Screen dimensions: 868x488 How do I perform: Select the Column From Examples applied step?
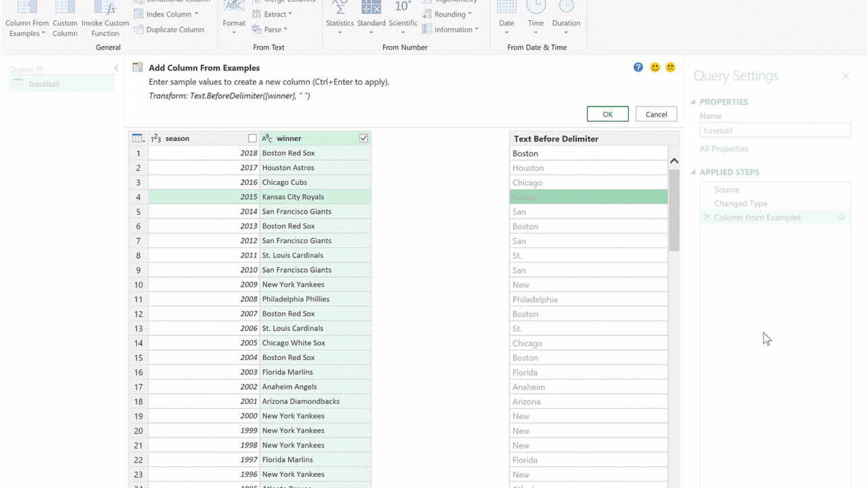(x=757, y=218)
